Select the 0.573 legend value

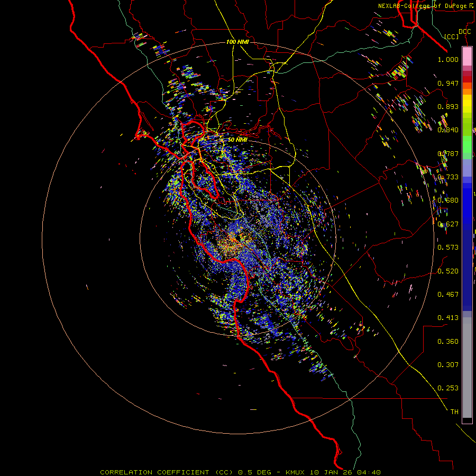point(448,248)
